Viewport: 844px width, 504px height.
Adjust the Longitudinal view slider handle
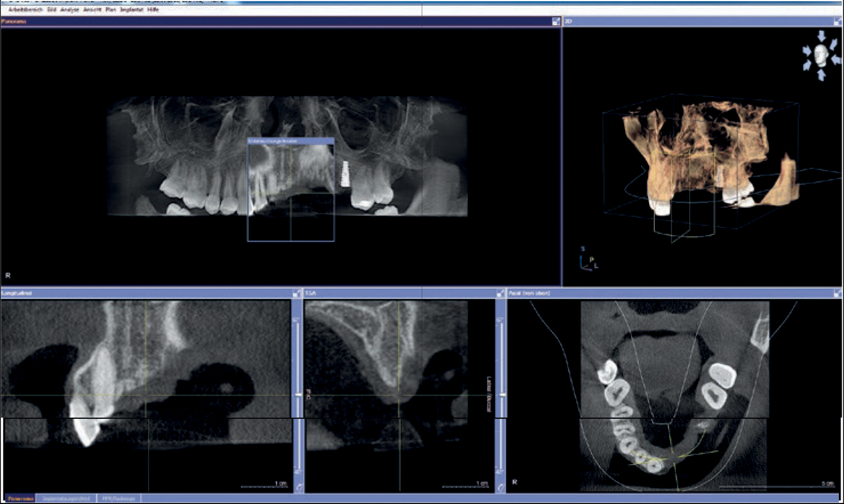click(298, 395)
